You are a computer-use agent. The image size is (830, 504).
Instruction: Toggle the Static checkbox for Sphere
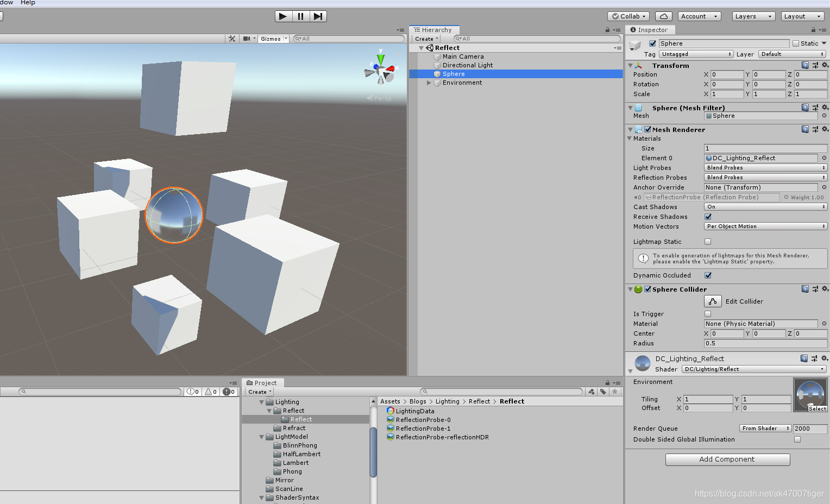pyautogui.click(x=796, y=43)
